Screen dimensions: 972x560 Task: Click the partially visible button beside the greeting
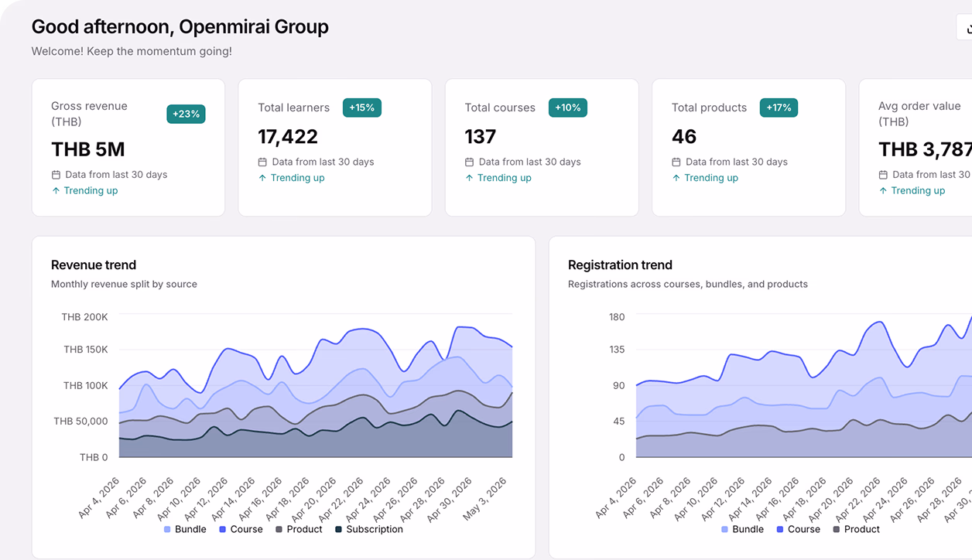point(965,27)
